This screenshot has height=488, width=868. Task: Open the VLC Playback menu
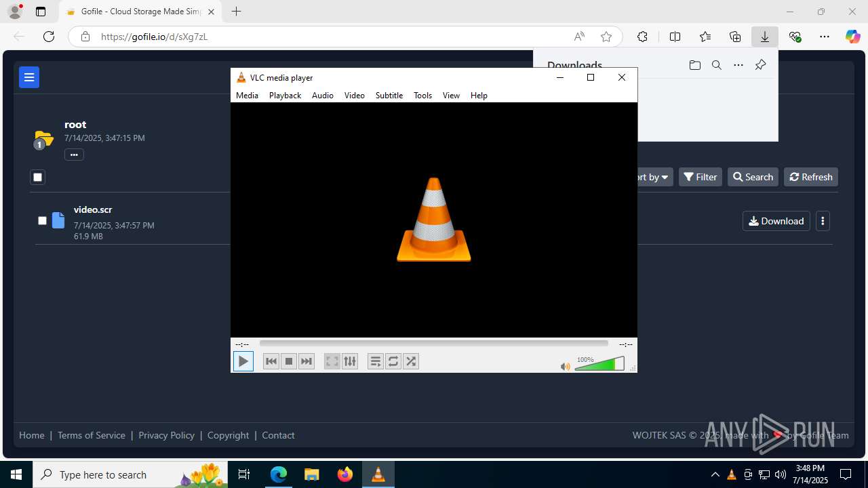285,96
